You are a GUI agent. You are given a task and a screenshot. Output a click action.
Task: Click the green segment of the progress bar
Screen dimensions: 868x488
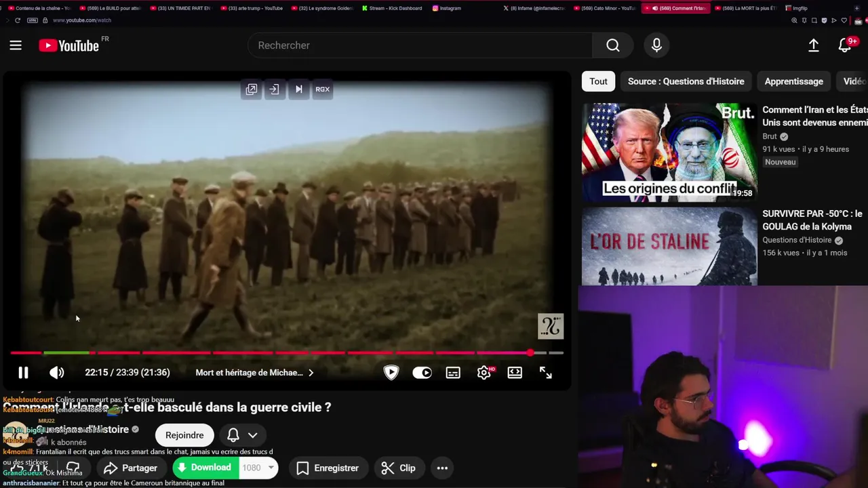(66, 353)
